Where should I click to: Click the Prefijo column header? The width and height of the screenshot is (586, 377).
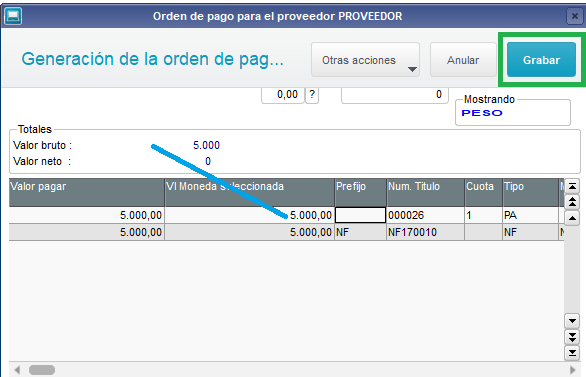tap(361, 192)
